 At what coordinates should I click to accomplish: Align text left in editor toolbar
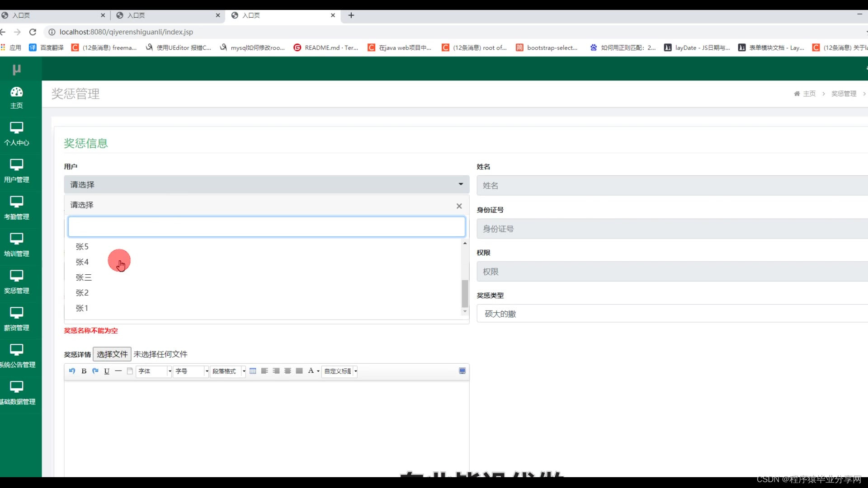point(264,371)
